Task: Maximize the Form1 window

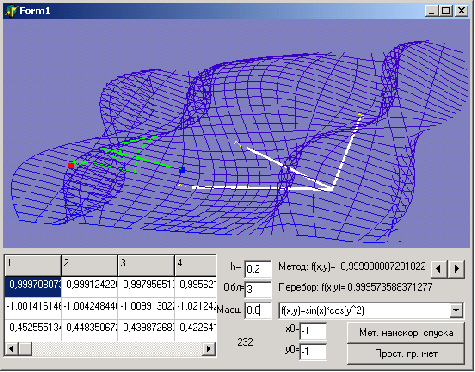Action: (x=446, y=11)
